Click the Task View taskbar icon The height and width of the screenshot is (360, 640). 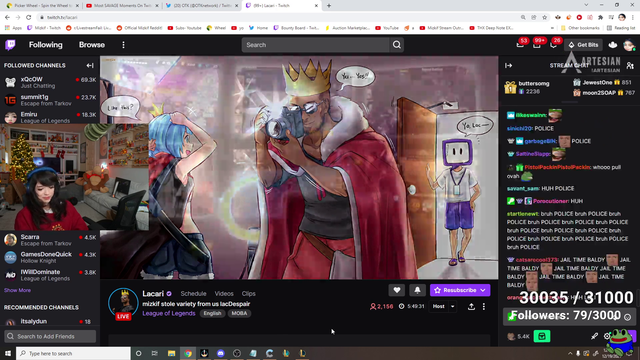tap(155, 353)
